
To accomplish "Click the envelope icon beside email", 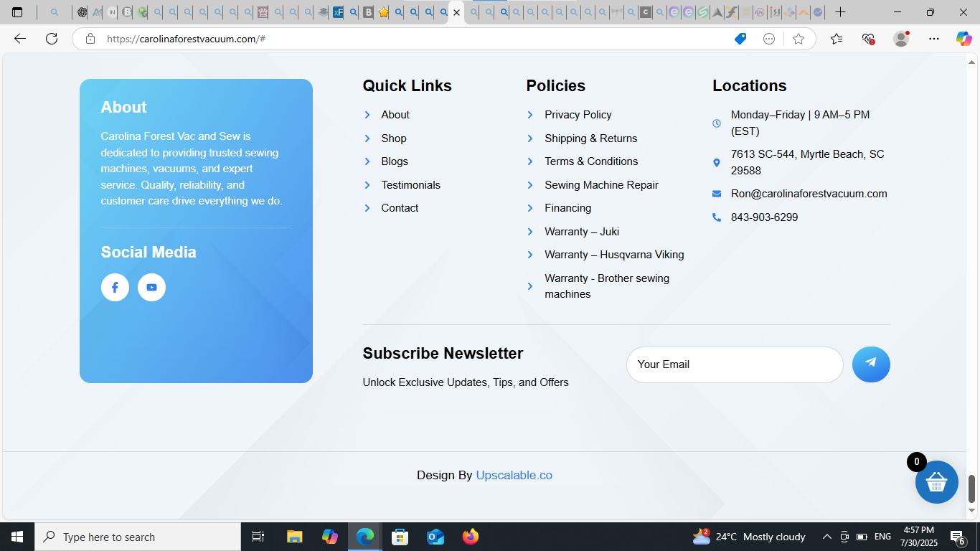I will click(716, 194).
